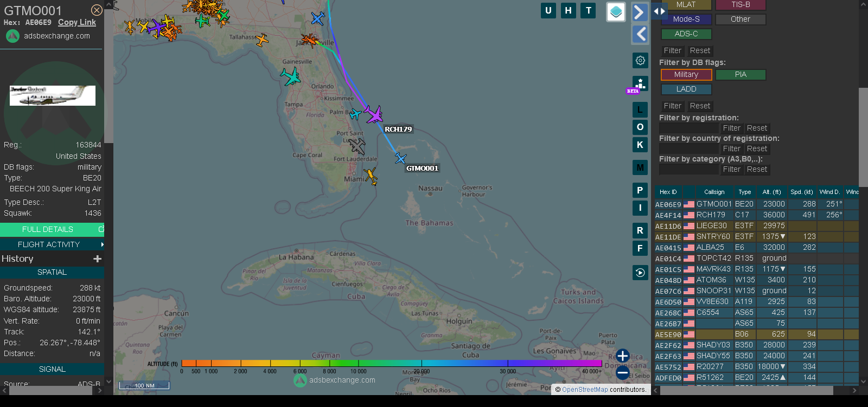The width and height of the screenshot is (868, 407).
Task: Click the dark aircraft near Port Saint Lucie
Action: point(357,146)
